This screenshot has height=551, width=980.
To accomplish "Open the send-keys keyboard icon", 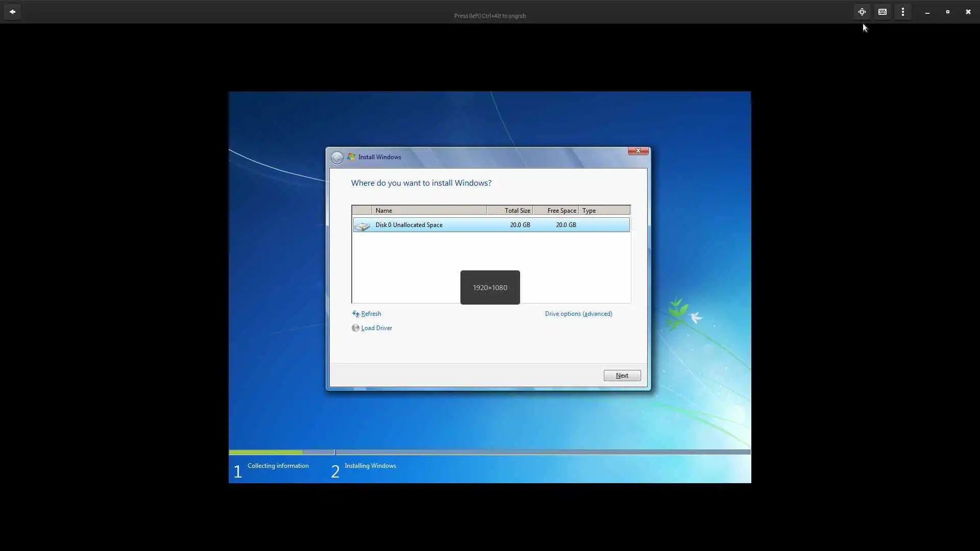I will coord(883,12).
